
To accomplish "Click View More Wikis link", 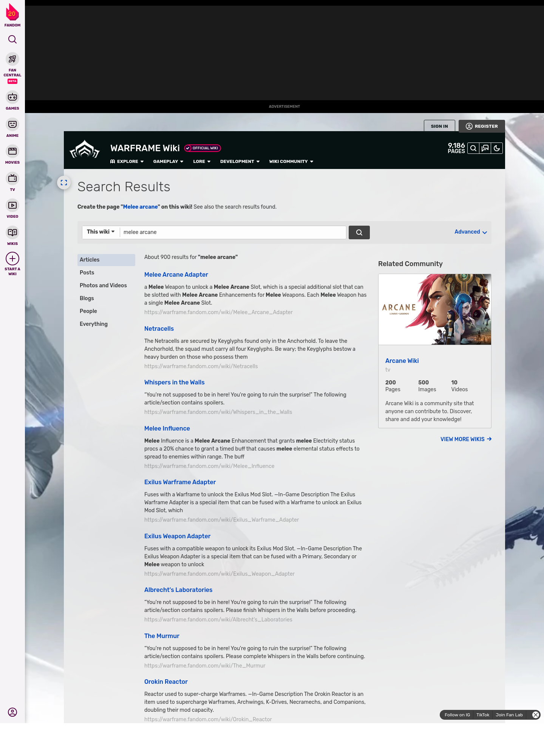I will click(x=466, y=439).
